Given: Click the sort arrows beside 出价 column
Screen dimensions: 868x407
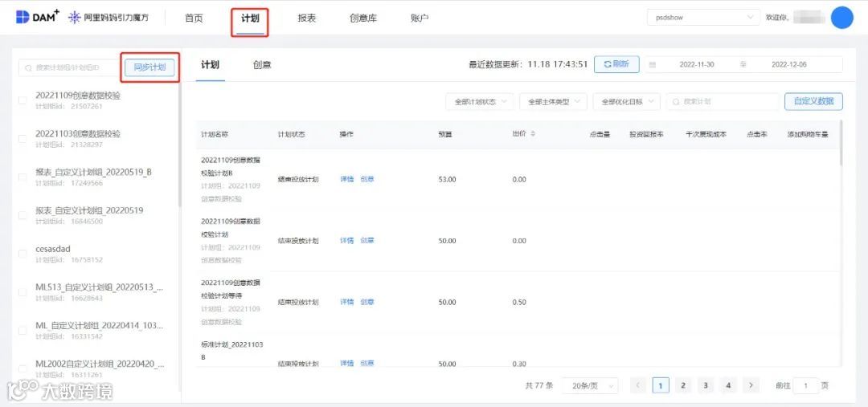Looking at the screenshot, I should click(533, 134).
